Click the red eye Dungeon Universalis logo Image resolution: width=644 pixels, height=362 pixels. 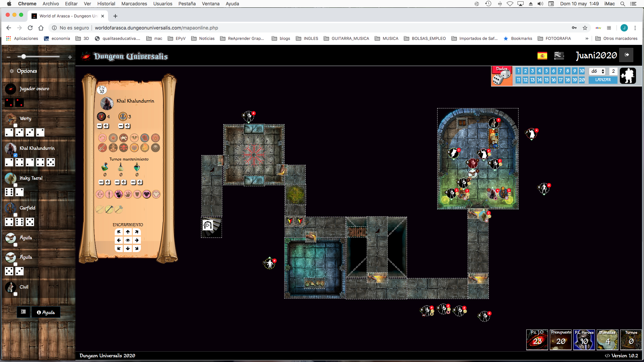(86, 56)
